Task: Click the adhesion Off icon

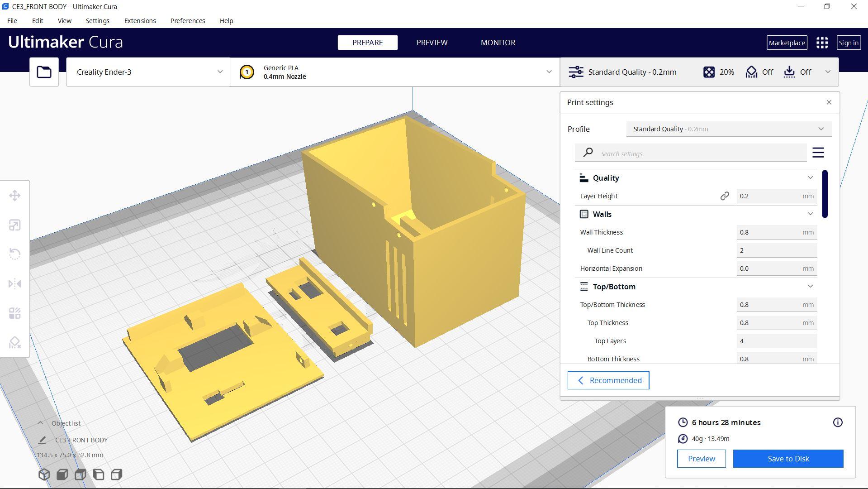Action: (789, 72)
